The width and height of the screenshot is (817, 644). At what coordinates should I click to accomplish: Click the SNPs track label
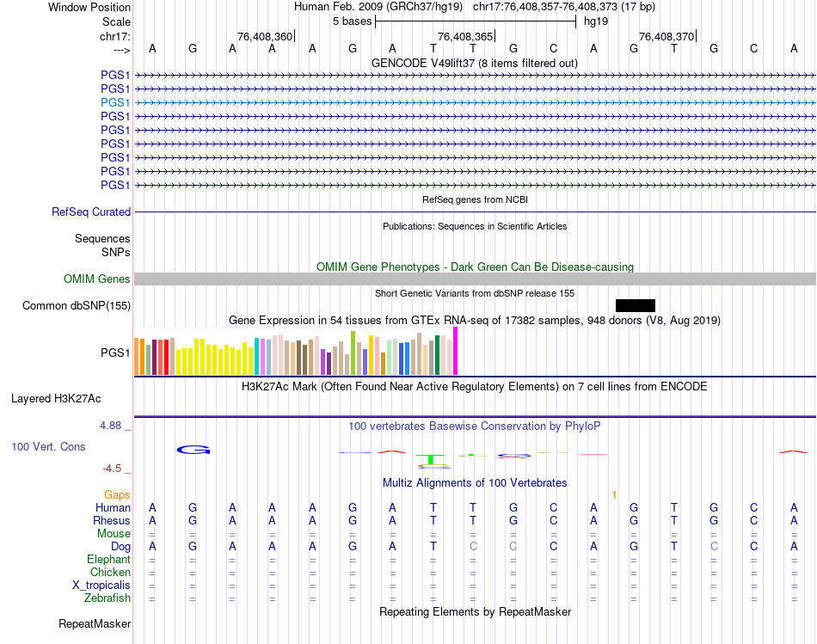click(116, 252)
